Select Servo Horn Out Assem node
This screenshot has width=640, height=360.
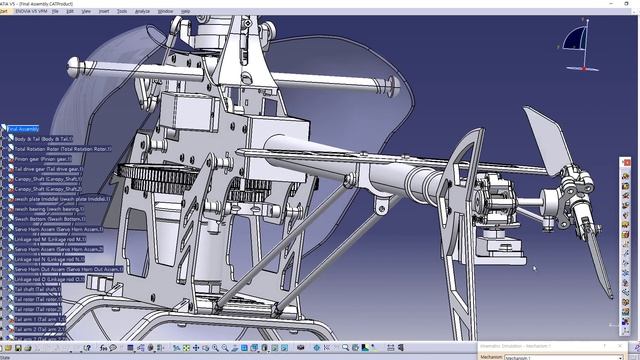pos(69,269)
